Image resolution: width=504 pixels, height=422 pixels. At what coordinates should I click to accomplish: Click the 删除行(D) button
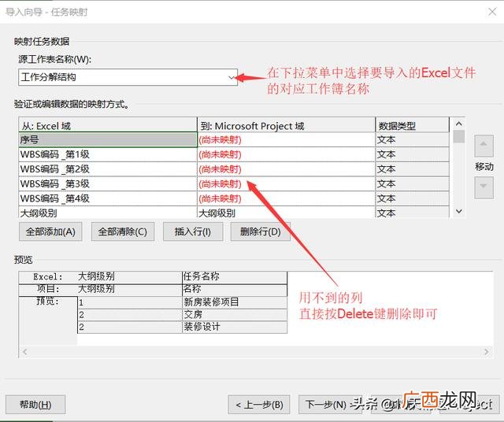[x=261, y=231]
